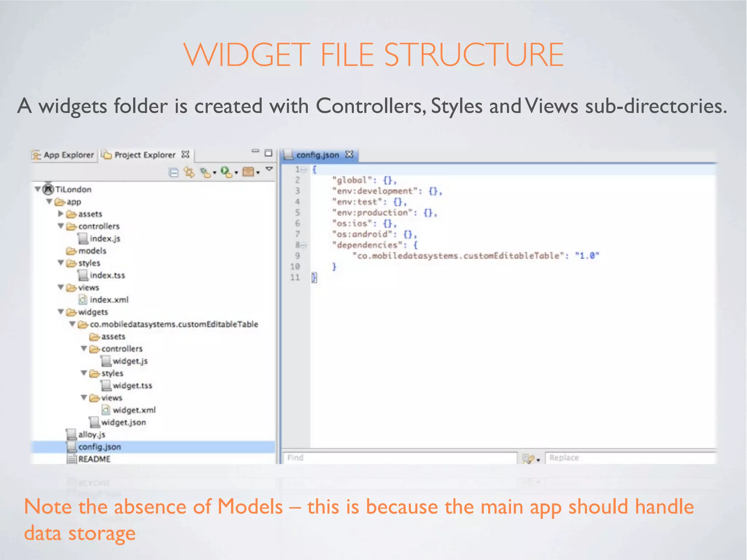Click the customEditableTable dependency string in editor
The width and height of the screenshot is (747, 560).
pos(458,256)
